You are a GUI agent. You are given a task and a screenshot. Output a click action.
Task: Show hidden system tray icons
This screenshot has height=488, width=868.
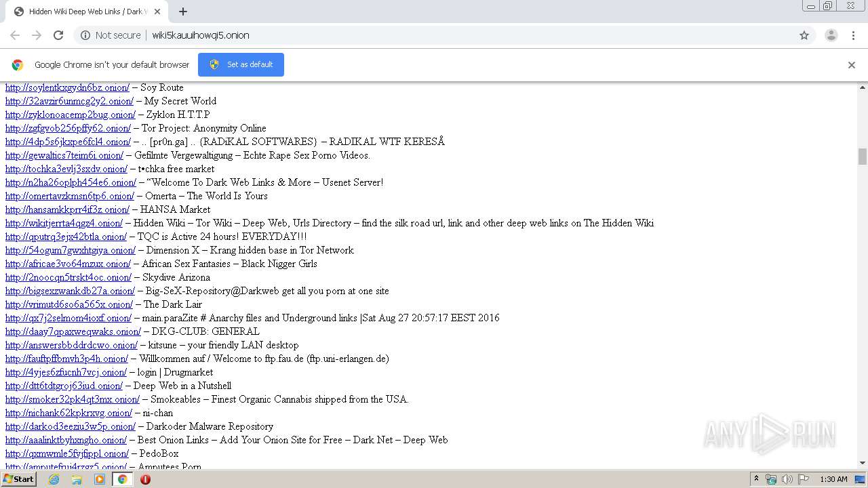[756, 479]
